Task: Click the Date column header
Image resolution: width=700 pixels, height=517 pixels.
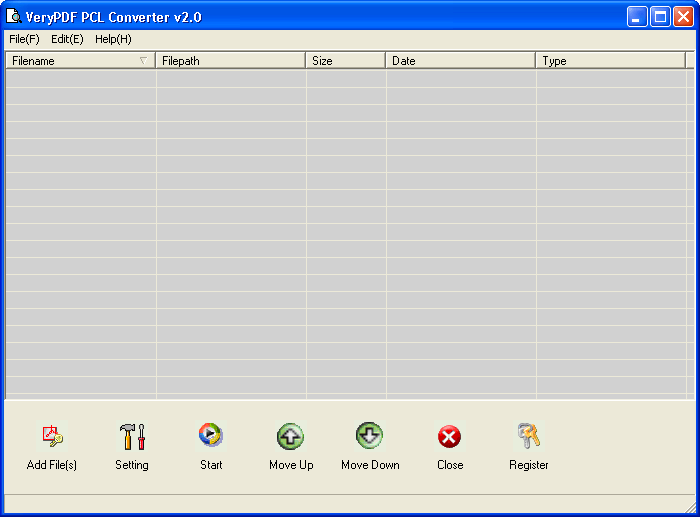Action: [460, 61]
